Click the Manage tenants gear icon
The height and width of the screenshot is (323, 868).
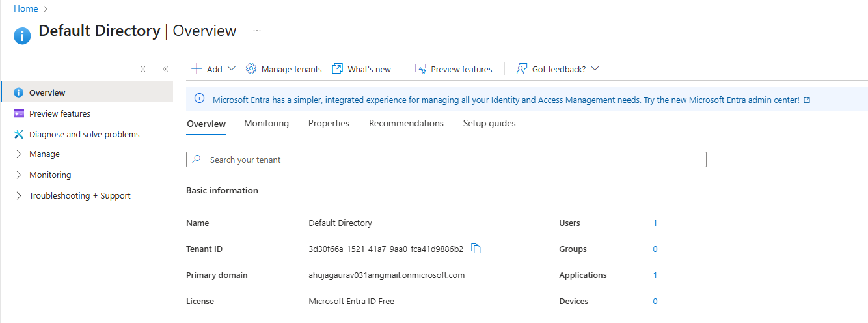(x=251, y=69)
